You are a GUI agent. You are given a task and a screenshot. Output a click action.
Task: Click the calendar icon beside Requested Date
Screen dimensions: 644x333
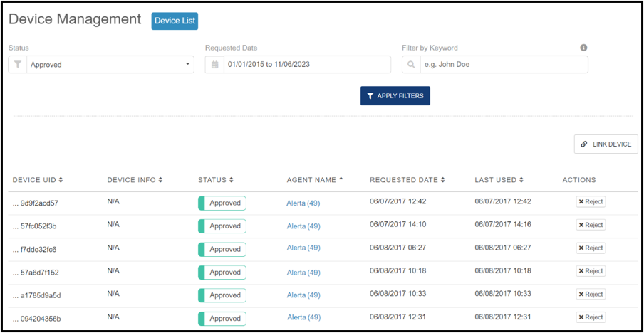click(x=215, y=65)
